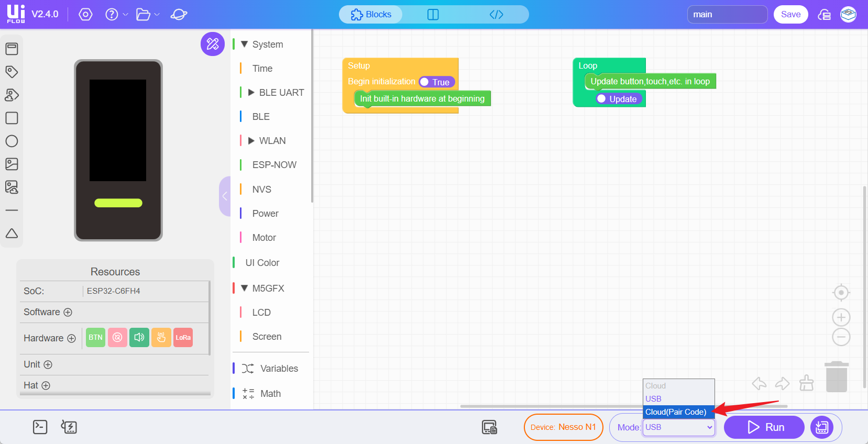
Task: Select Cloud(Pair Code) mode option
Action: pyautogui.click(x=676, y=412)
